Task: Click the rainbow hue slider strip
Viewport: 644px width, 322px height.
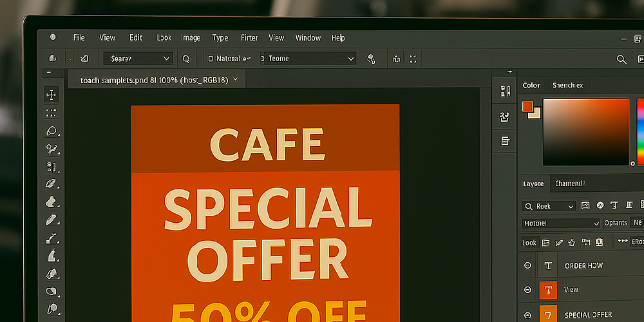Action: pos(641,132)
